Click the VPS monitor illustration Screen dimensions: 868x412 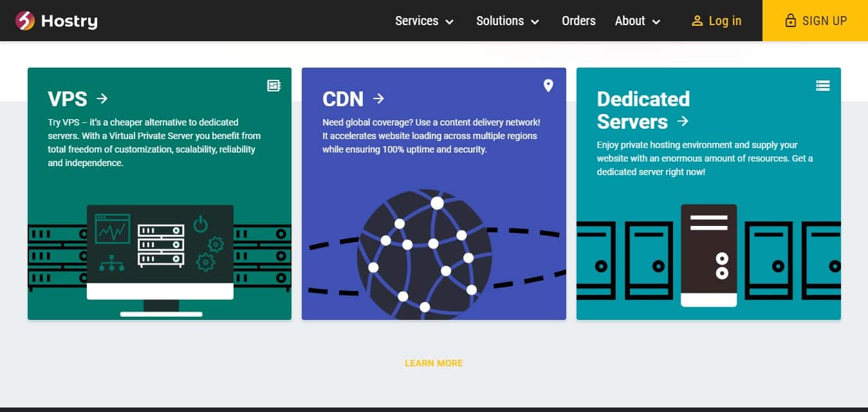point(160,259)
